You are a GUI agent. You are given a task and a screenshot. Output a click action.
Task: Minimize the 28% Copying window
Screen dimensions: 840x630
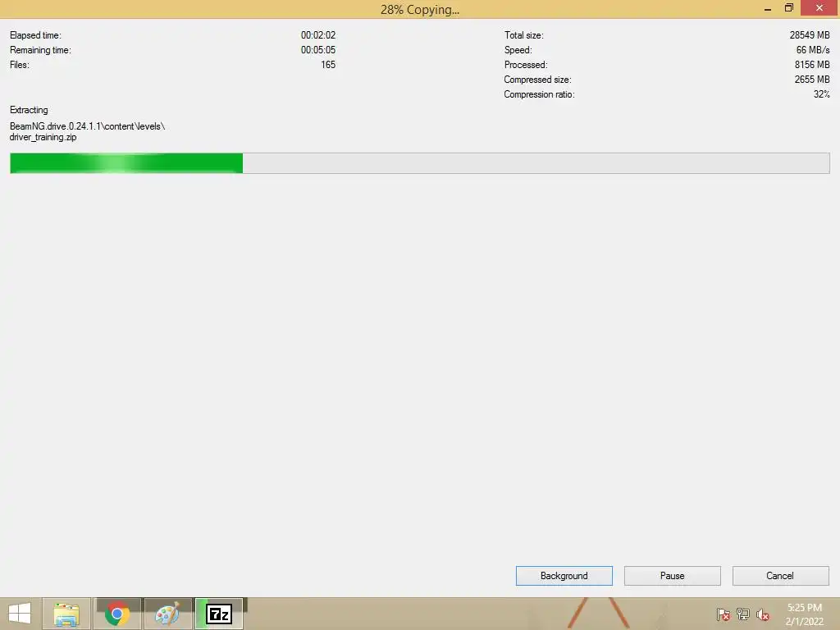click(x=768, y=8)
